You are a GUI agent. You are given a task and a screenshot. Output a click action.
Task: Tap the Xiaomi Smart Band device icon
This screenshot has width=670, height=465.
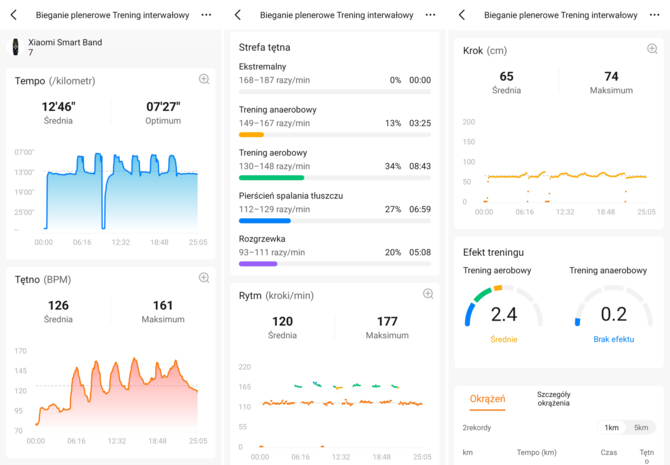16,47
